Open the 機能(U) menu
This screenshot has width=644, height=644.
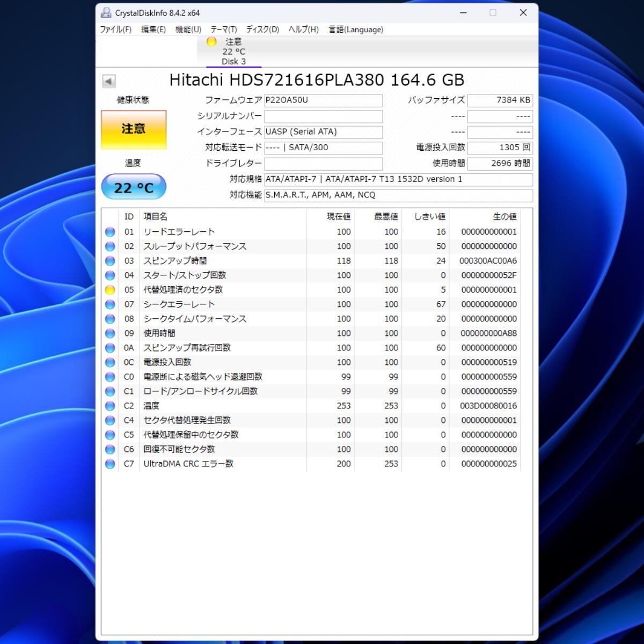(x=188, y=30)
